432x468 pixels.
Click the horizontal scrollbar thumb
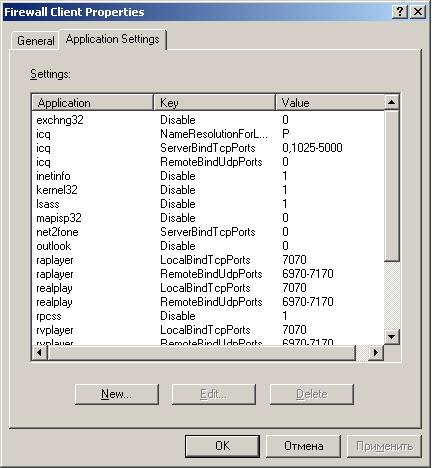point(202,353)
